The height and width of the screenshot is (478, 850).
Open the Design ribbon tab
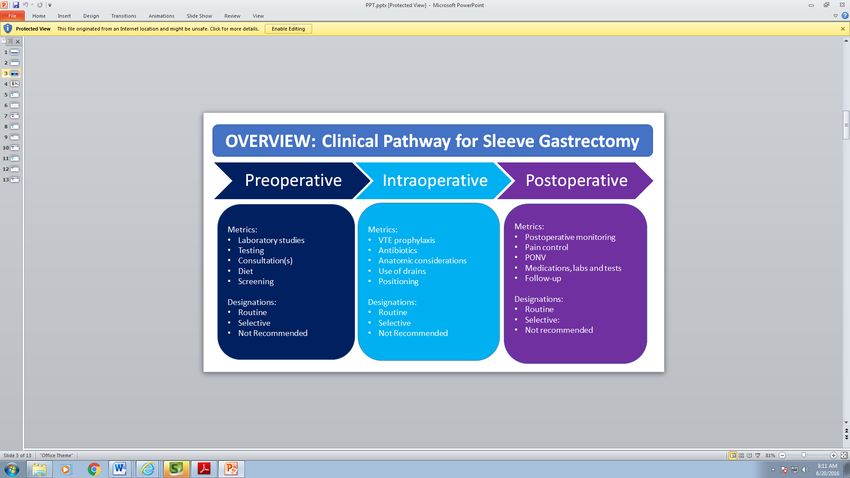click(91, 16)
